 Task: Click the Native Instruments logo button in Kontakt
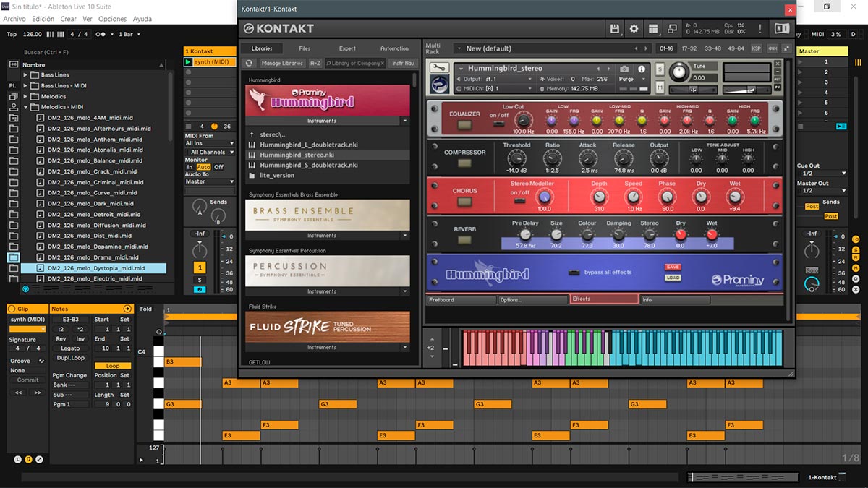[782, 28]
